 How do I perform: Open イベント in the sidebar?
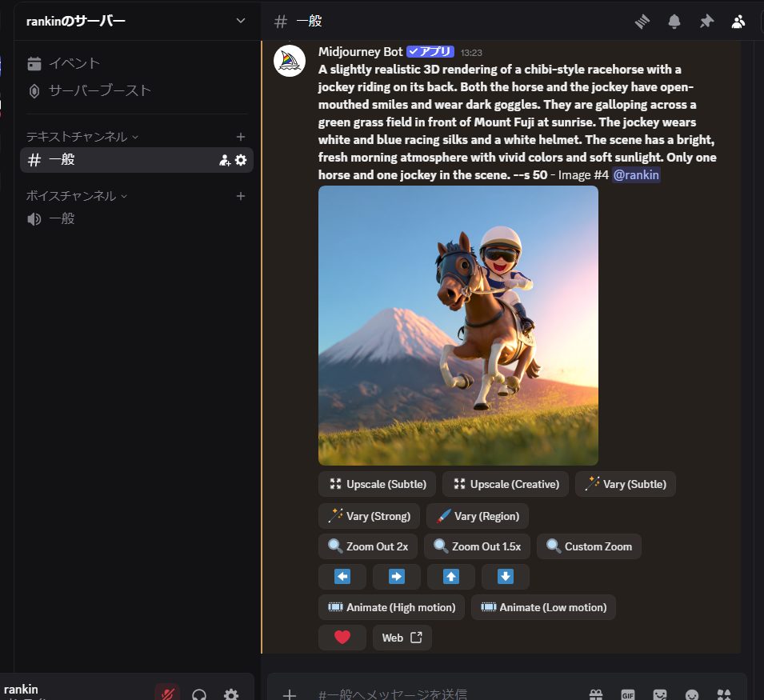pyautogui.click(x=74, y=63)
